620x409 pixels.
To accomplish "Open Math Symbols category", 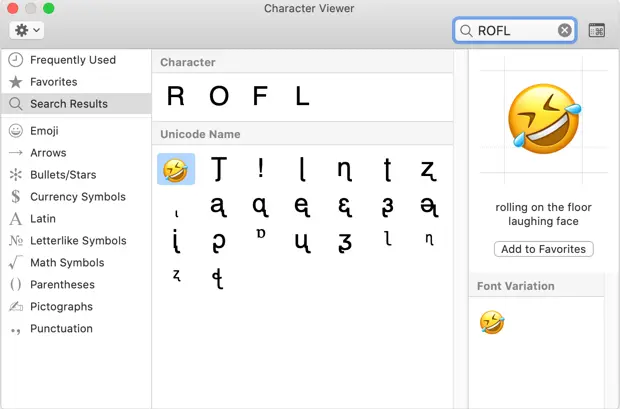I will click(x=67, y=263).
